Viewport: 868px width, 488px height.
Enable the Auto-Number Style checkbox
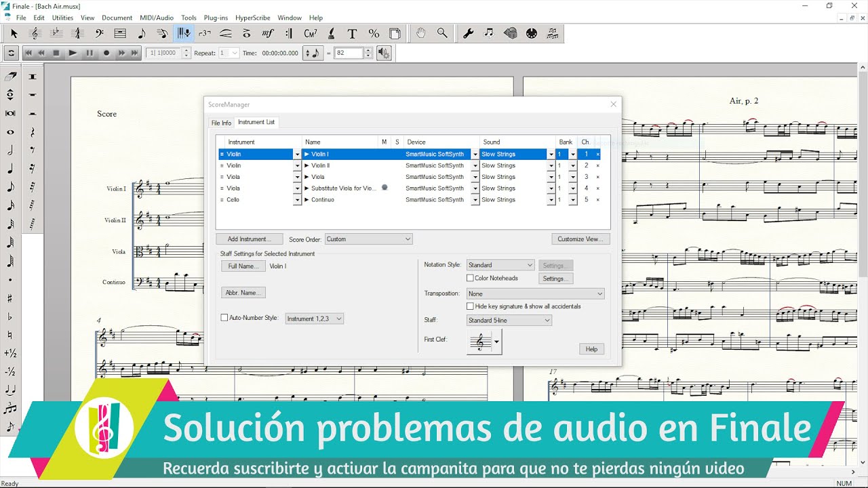(224, 318)
